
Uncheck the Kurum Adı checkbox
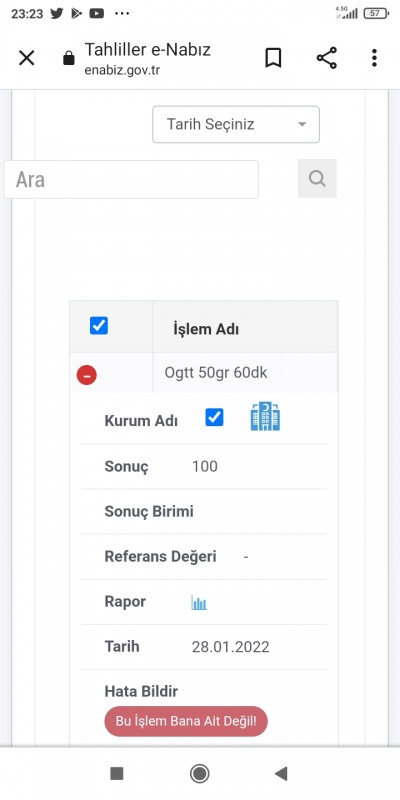[x=214, y=417]
